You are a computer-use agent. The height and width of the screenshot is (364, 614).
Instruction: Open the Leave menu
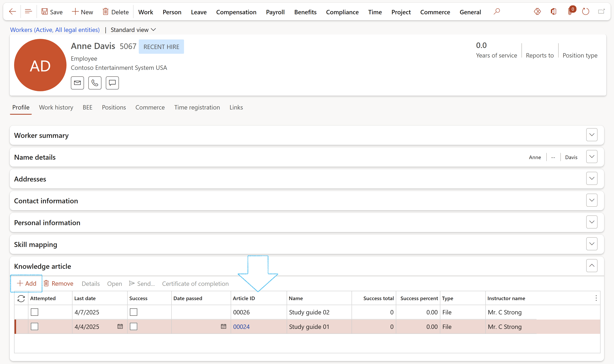pyautogui.click(x=199, y=12)
